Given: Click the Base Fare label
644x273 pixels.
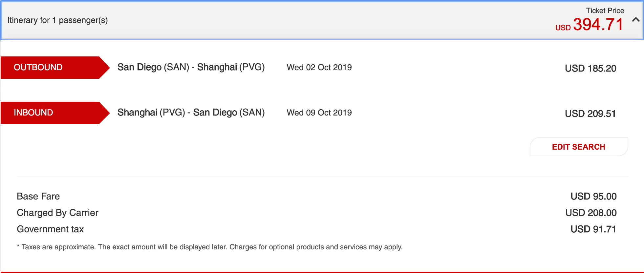Looking at the screenshot, I should click(x=38, y=196).
